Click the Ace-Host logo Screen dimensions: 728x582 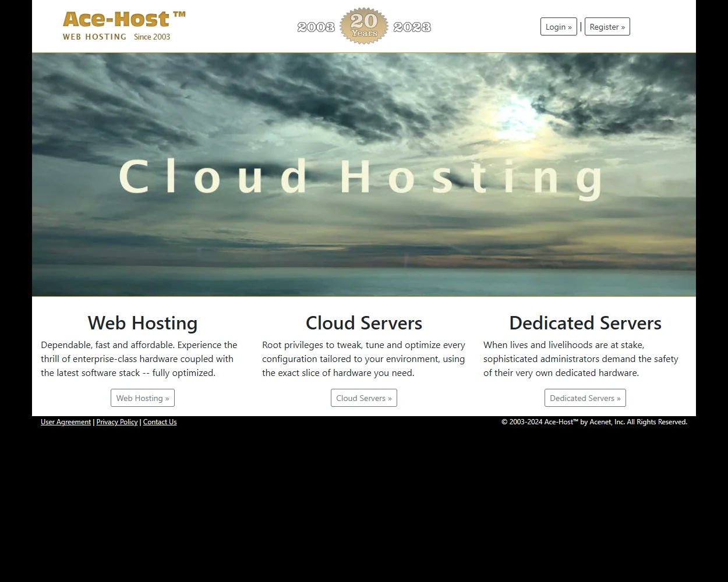(x=116, y=22)
